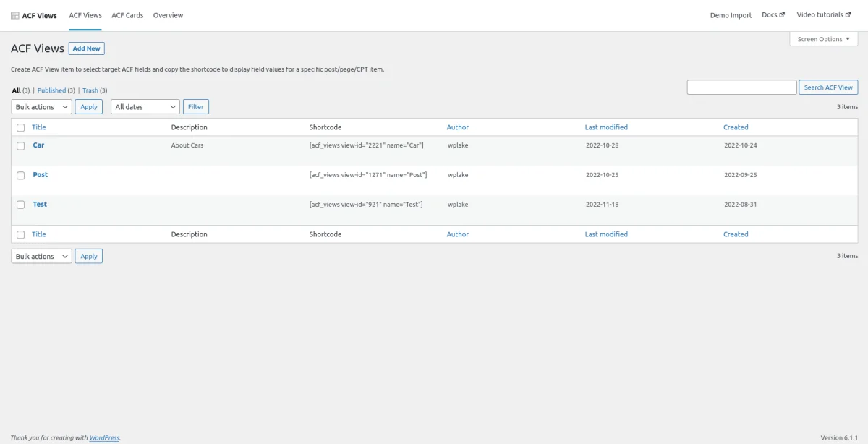This screenshot has width=868, height=444.
Task: Sort by Last modified in table footer
Action: 606,234
